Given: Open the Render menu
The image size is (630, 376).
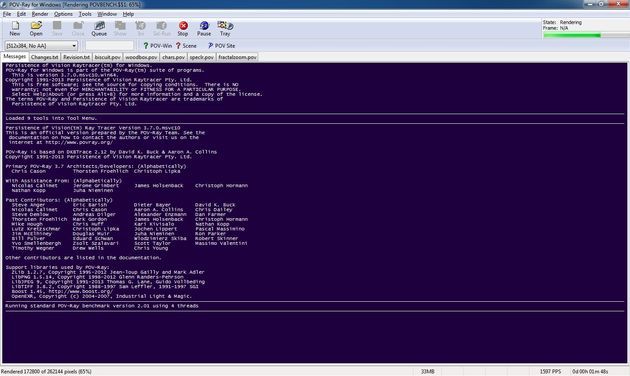Looking at the screenshot, I should coord(40,14).
